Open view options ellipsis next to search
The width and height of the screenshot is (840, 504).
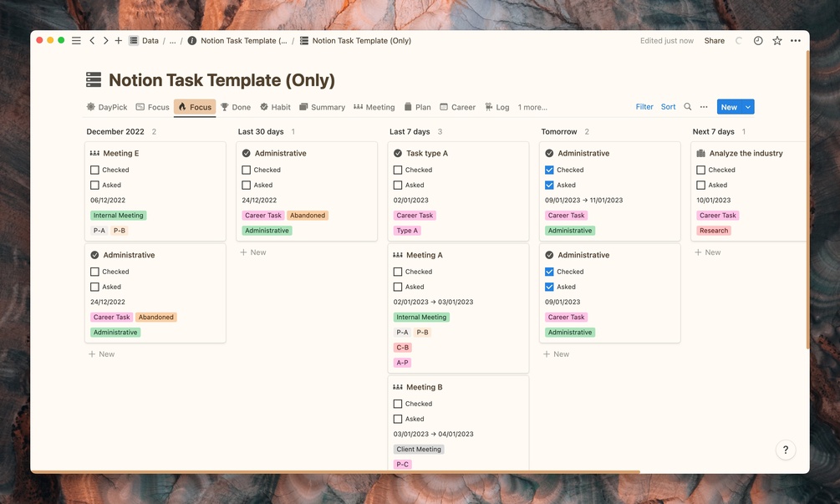[x=704, y=107]
